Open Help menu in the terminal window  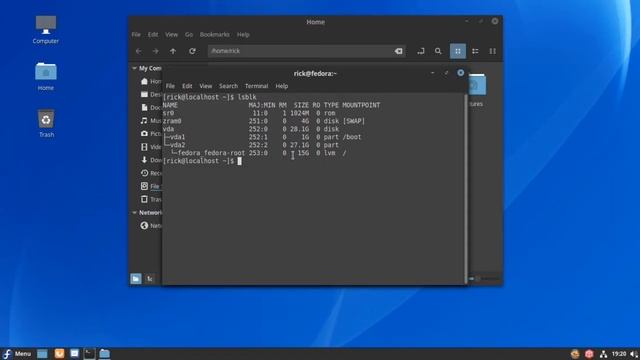282,86
